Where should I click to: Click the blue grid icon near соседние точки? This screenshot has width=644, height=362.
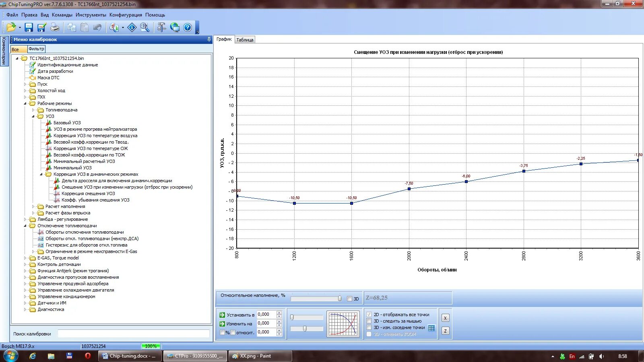click(431, 328)
